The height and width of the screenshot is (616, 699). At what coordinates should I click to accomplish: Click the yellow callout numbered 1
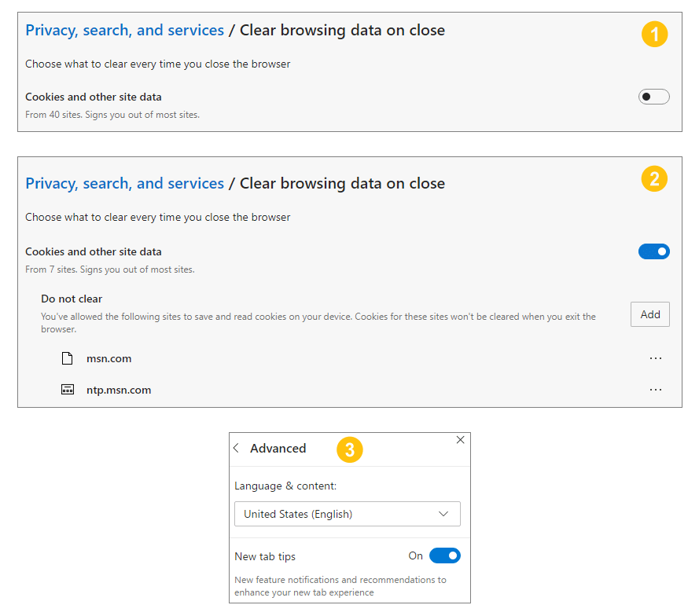pyautogui.click(x=654, y=34)
